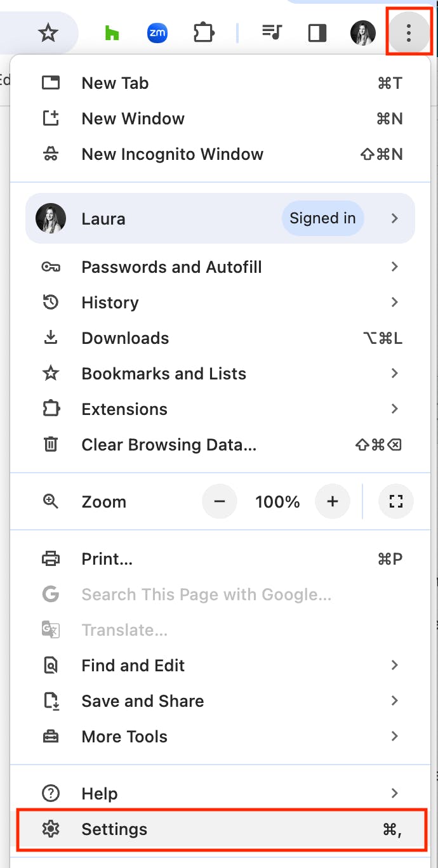Click the three-dot Chrome menu button
Screen dimensions: 438x868
[409, 32]
